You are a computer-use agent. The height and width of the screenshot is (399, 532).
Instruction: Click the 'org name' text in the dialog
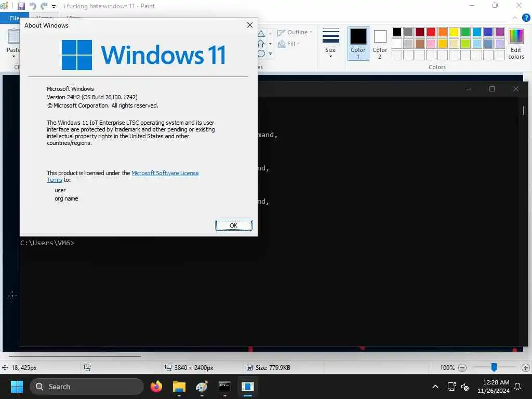[66, 198]
